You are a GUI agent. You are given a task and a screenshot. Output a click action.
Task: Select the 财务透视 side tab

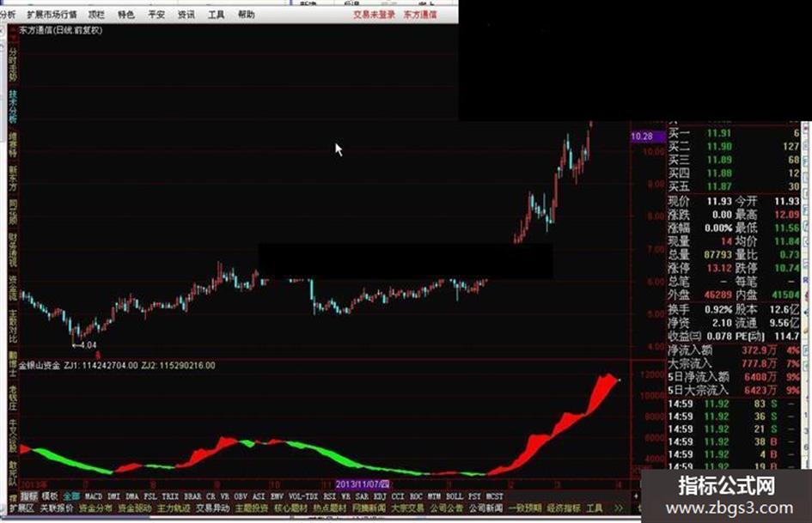(x=12, y=250)
